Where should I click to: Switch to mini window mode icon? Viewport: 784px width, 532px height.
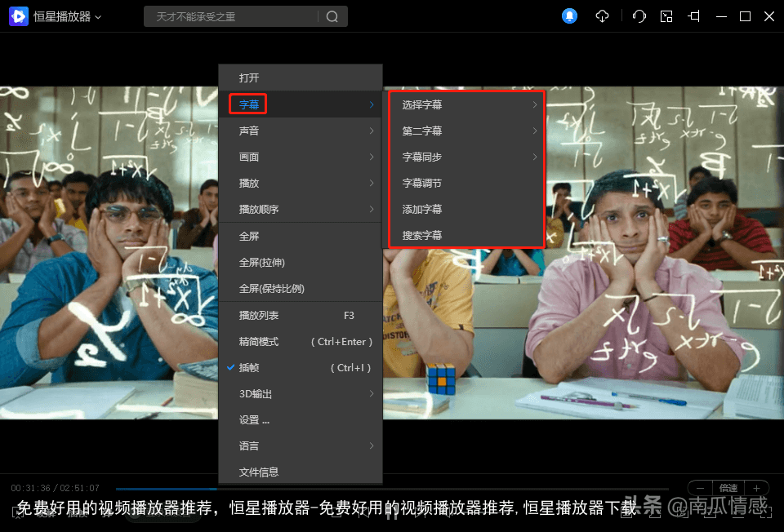(x=666, y=16)
